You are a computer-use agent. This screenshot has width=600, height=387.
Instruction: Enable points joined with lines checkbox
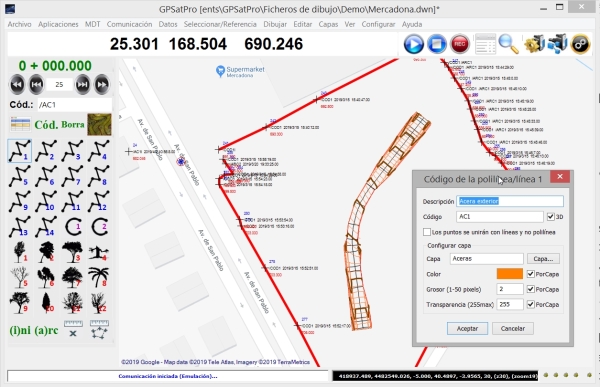click(427, 232)
